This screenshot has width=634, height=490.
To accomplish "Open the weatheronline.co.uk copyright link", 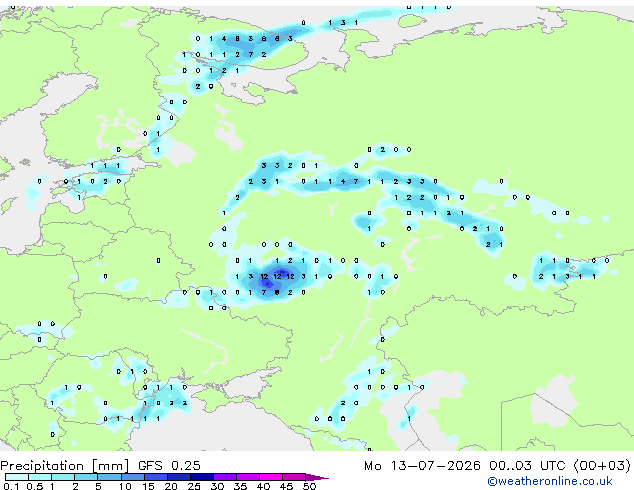I will point(550,481).
